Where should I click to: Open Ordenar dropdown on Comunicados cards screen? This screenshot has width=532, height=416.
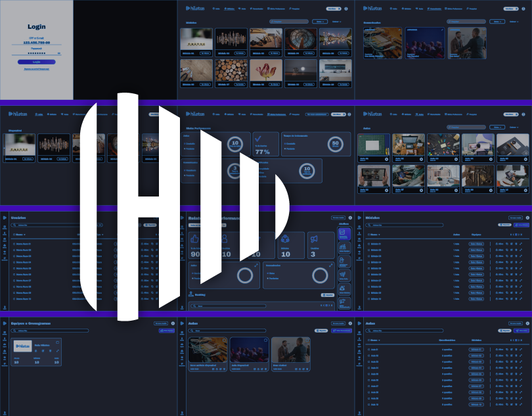[514, 22]
